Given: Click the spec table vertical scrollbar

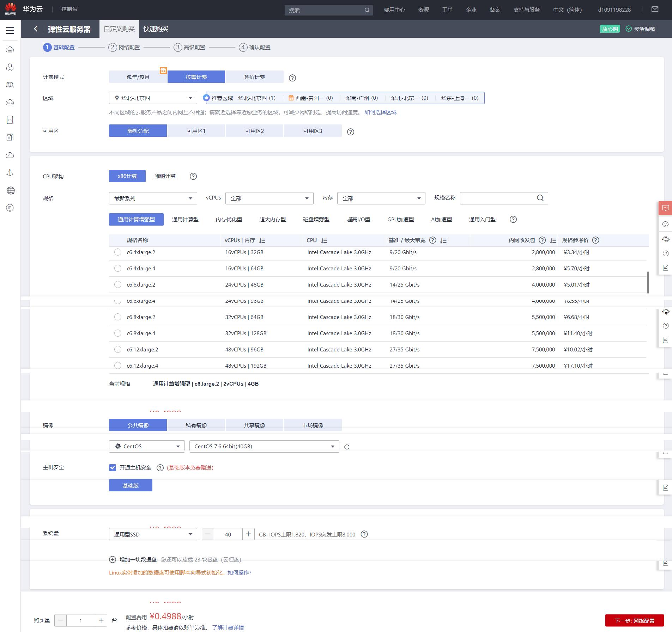Looking at the screenshot, I should [x=648, y=282].
